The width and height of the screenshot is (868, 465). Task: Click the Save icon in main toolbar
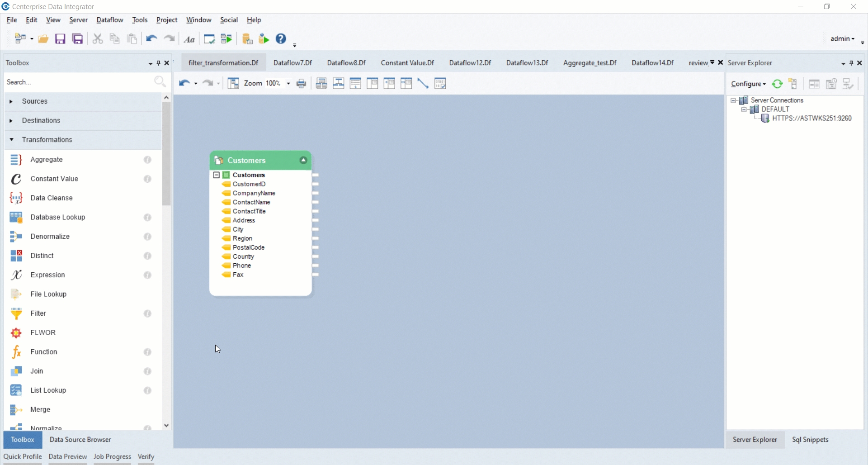pyautogui.click(x=60, y=39)
